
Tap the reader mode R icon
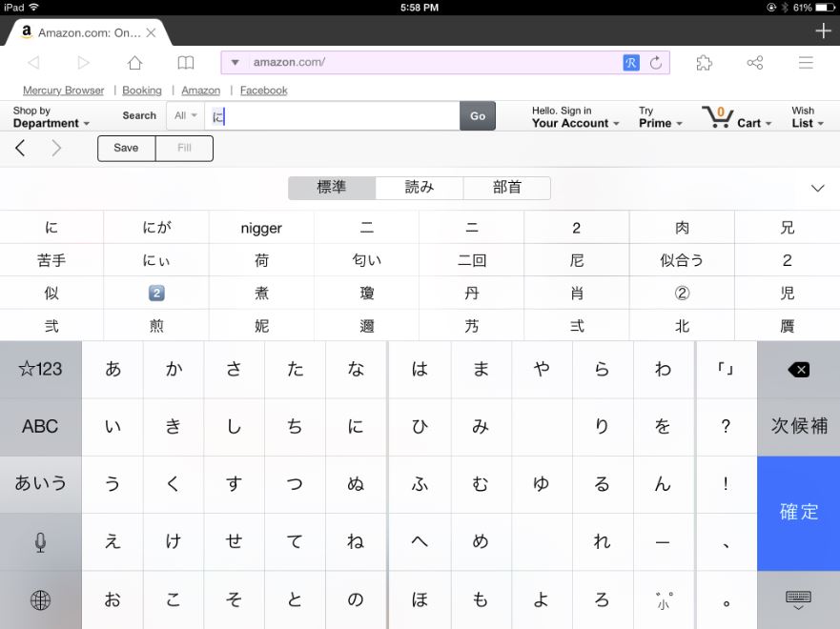[630, 63]
